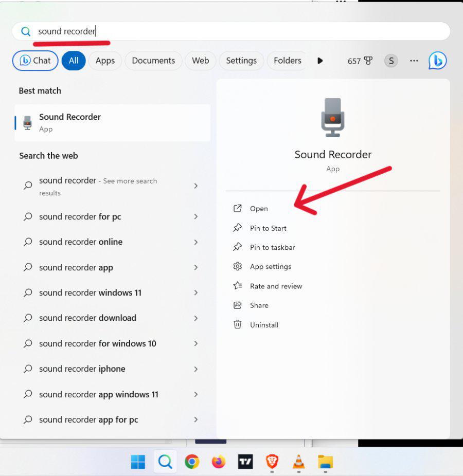Click the Sound Recorder title in preview pane
This screenshot has width=463, height=476.
pos(333,155)
